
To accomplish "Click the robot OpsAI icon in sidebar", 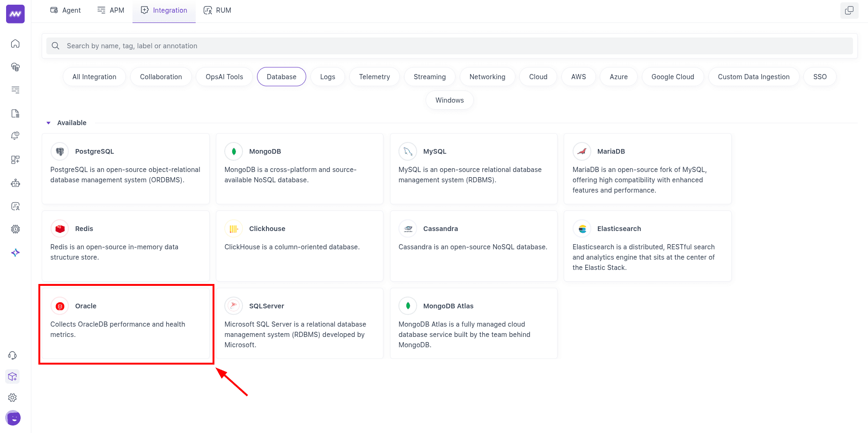I will [x=15, y=183].
